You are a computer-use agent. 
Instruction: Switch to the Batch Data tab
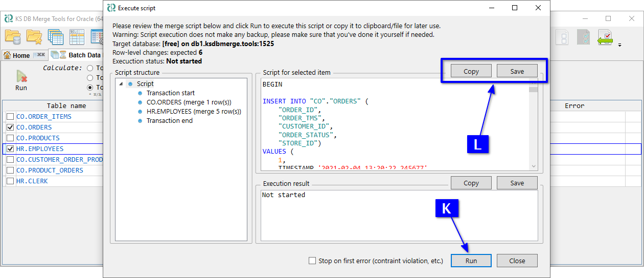click(x=84, y=55)
